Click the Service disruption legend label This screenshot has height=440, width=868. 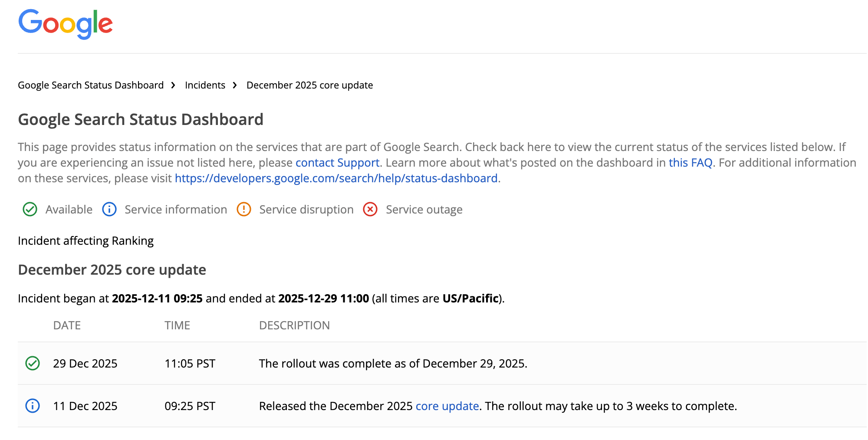tap(306, 210)
